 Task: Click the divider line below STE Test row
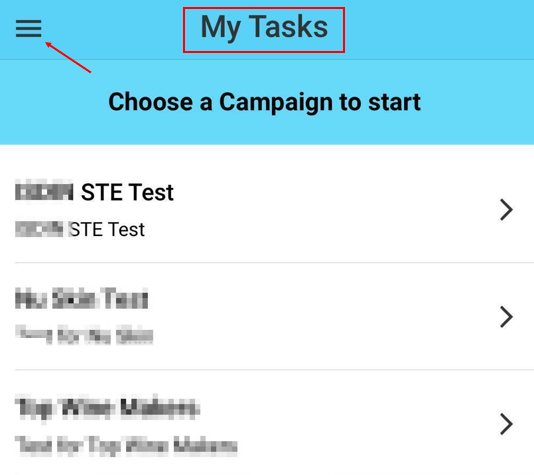[x=274, y=263]
